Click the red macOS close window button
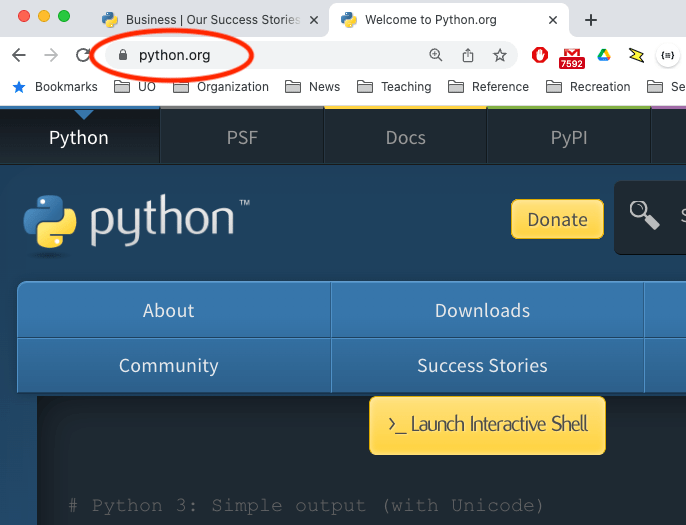The image size is (686, 525). pos(24,16)
